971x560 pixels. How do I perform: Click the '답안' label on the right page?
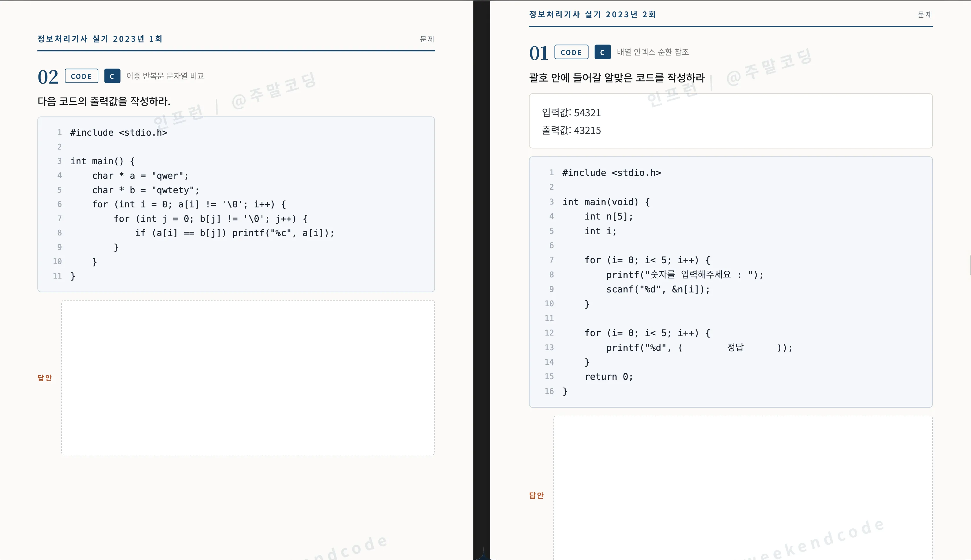coord(536,495)
